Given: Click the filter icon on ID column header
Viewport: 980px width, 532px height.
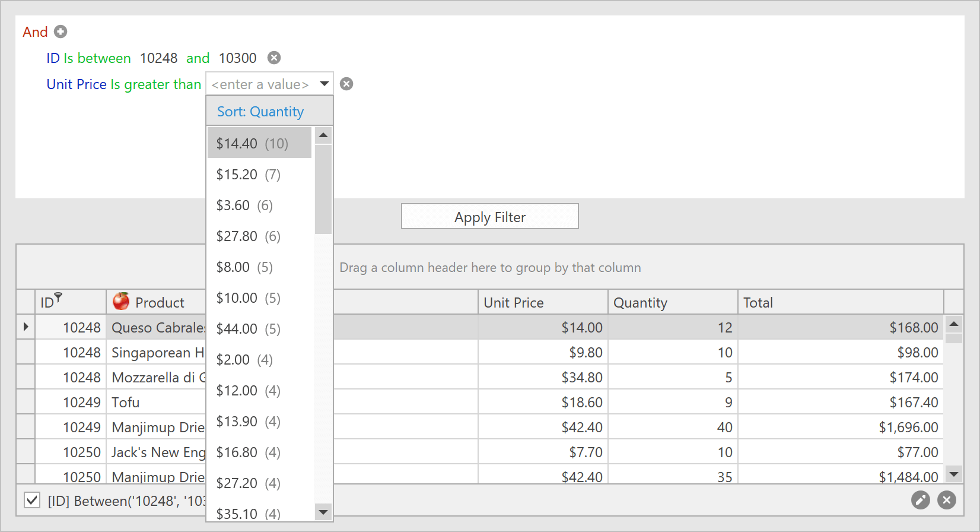Looking at the screenshot, I should tap(58, 297).
